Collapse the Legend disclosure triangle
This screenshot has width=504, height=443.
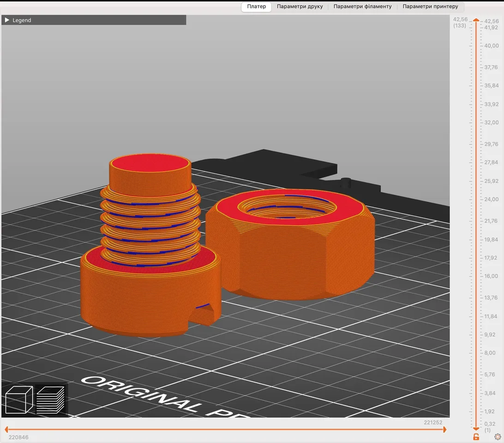click(x=6, y=20)
